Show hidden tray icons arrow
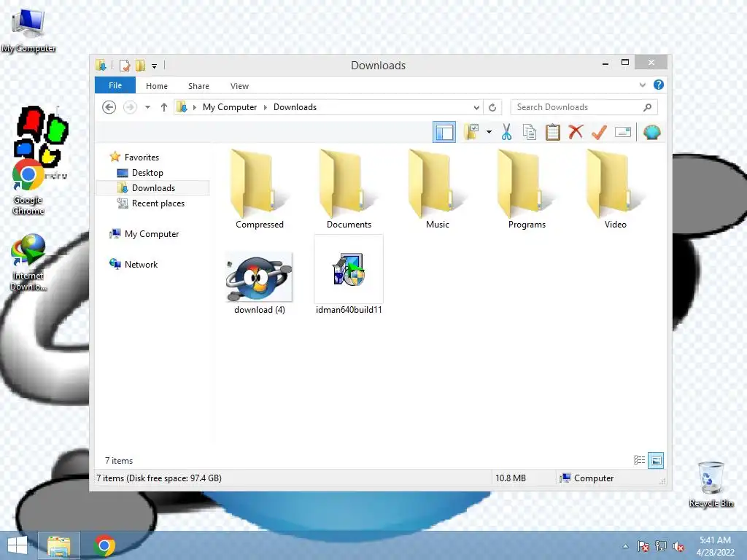747x560 pixels. 625,546
